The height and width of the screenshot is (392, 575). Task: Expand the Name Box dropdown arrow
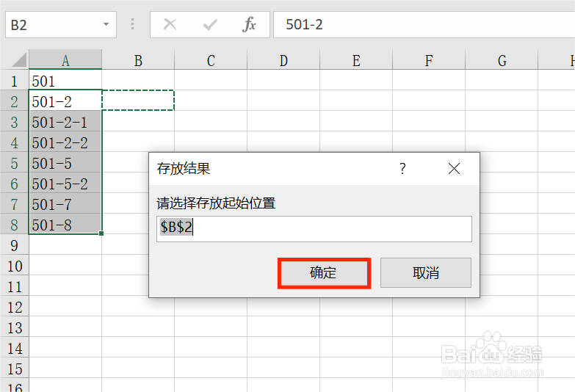(106, 24)
